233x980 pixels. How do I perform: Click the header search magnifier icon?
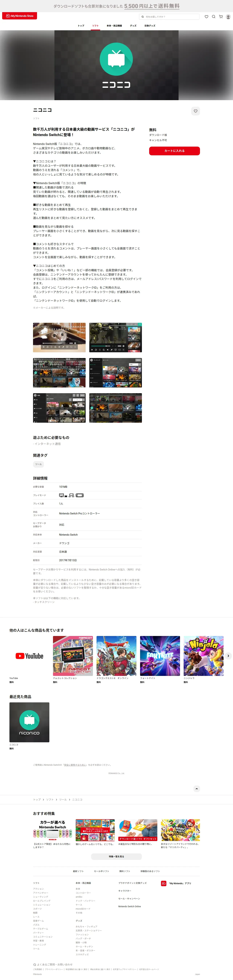click(214, 17)
